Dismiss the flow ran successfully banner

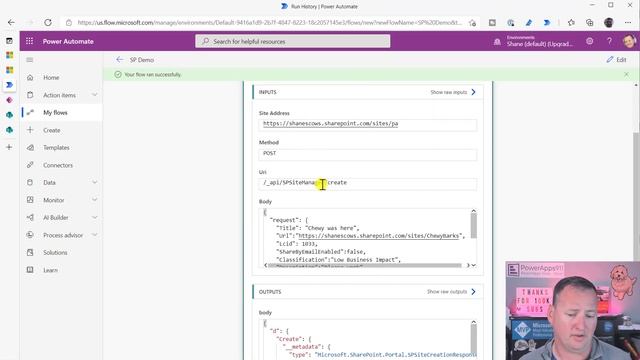[x=627, y=74]
